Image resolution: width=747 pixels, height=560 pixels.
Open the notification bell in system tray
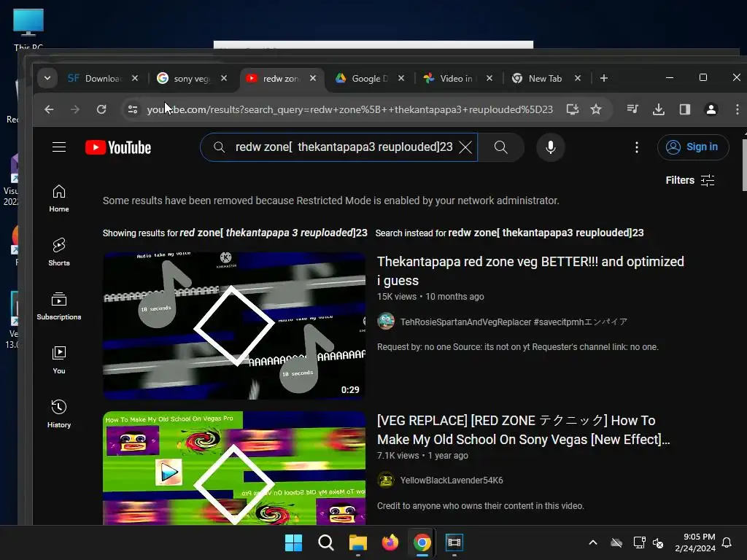click(727, 542)
